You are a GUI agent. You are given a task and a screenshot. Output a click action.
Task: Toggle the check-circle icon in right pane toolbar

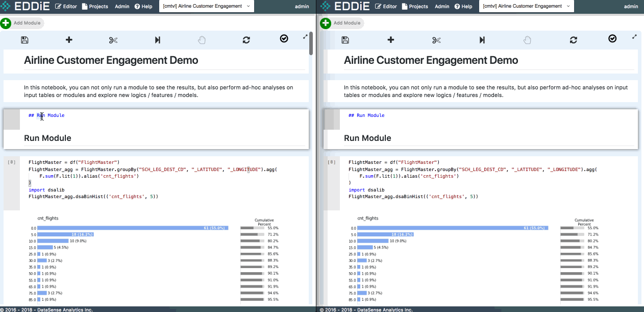(612, 39)
